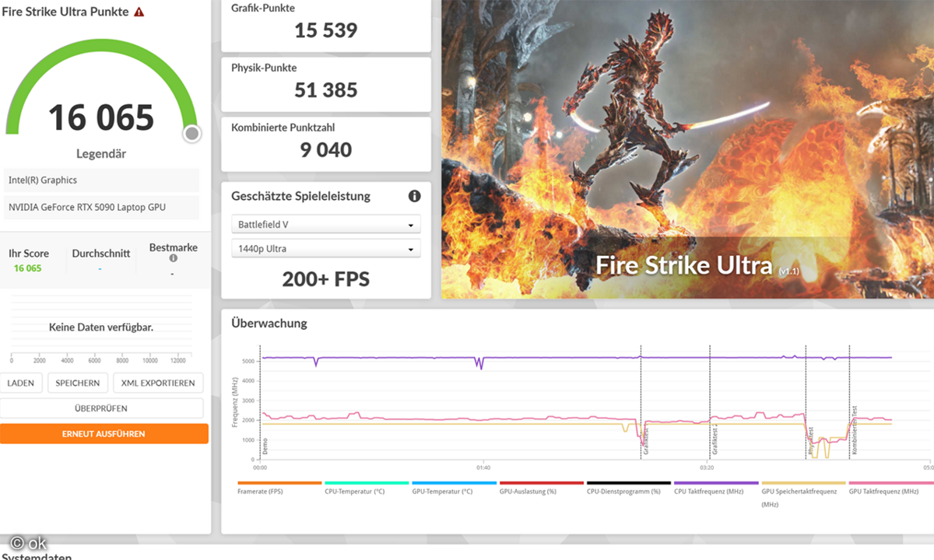The width and height of the screenshot is (934, 560).
Task: Click the ÜBERPRÜFEN button
Action: tap(101, 408)
